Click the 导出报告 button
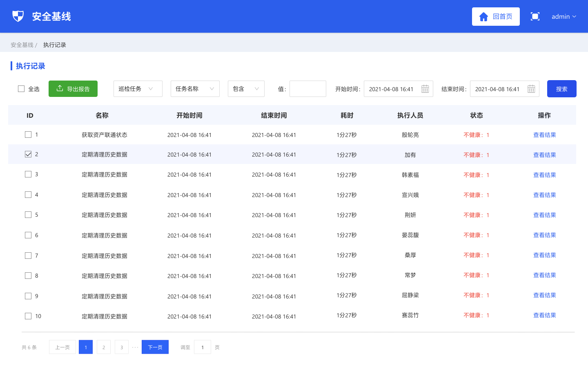The image size is (588, 368). [73, 89]
